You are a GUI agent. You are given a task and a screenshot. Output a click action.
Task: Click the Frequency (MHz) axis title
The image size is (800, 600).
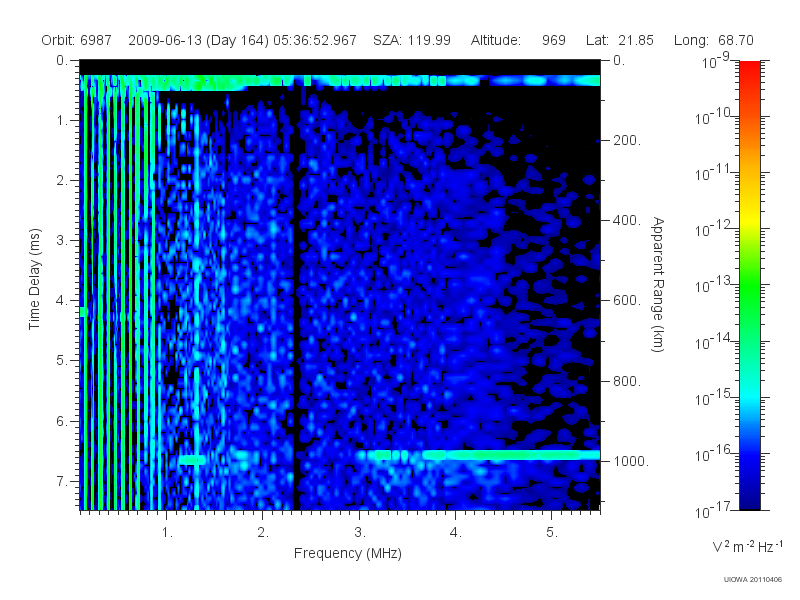pos(347,553)
